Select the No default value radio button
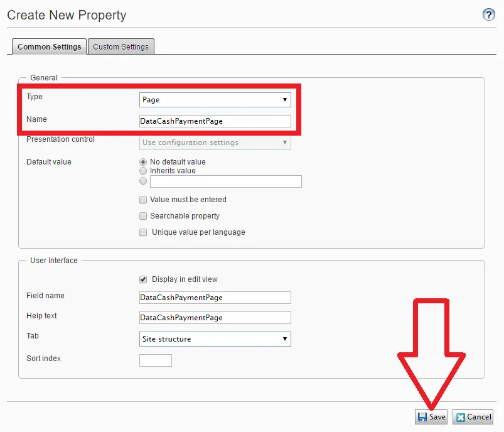The image size is (504, 432). click(x=143, y=162)
